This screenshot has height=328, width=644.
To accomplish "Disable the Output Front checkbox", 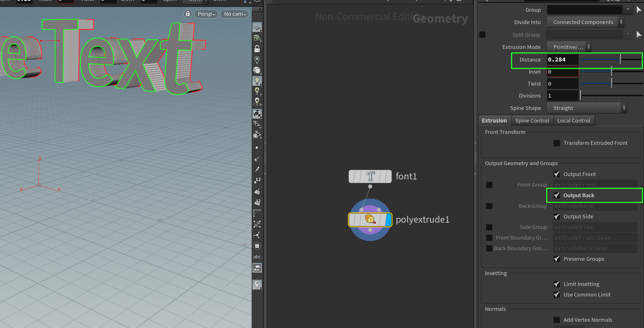I will pos(556,174).
